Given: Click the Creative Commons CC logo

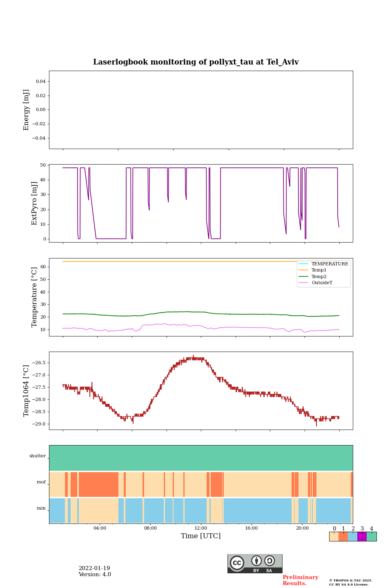Looking at the screenshot, I should tap(237, 563).
